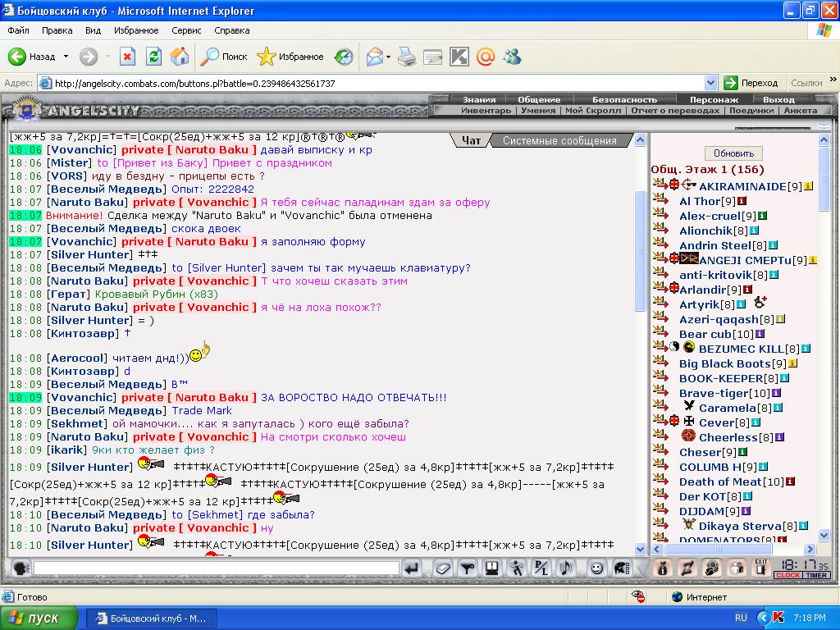Open the Поединки fights link
Image resolution: width=840 pixels, height=630 pixels.
coord(751,111)
